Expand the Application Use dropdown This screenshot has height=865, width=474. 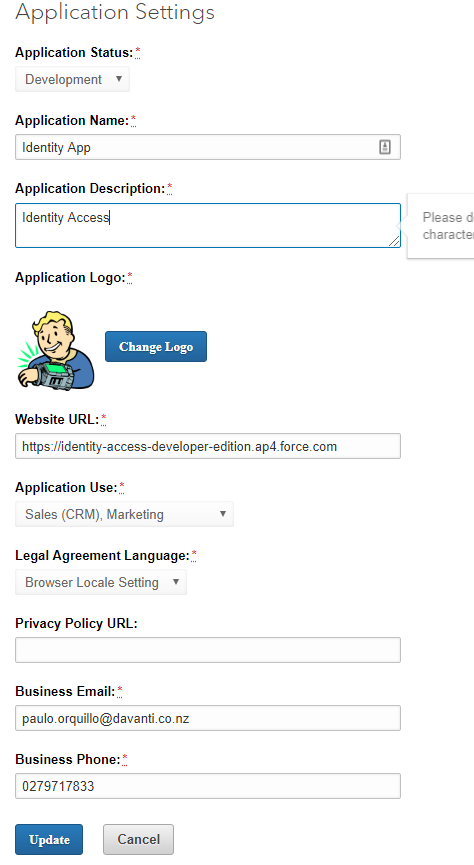pyautogui.click(x=124, y=514)
